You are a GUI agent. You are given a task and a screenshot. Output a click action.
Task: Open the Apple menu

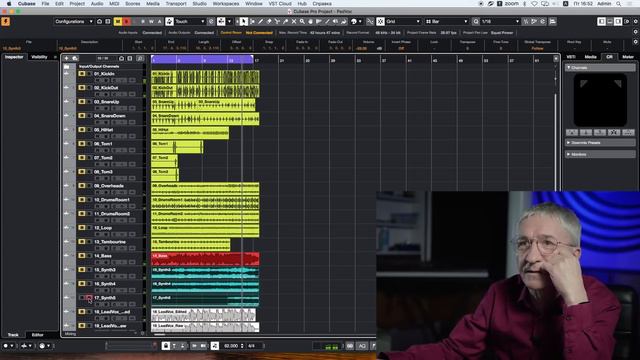tap(9, 4)
